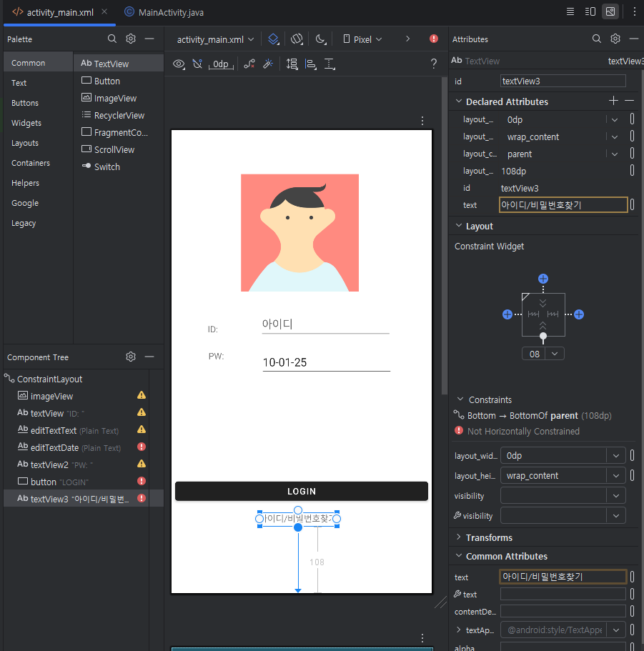The height and width of the screenshot is (651, 644).
Task: Add a top constraint in Constraint Widget
Action: pyautogui.click(x=543, y=279)
